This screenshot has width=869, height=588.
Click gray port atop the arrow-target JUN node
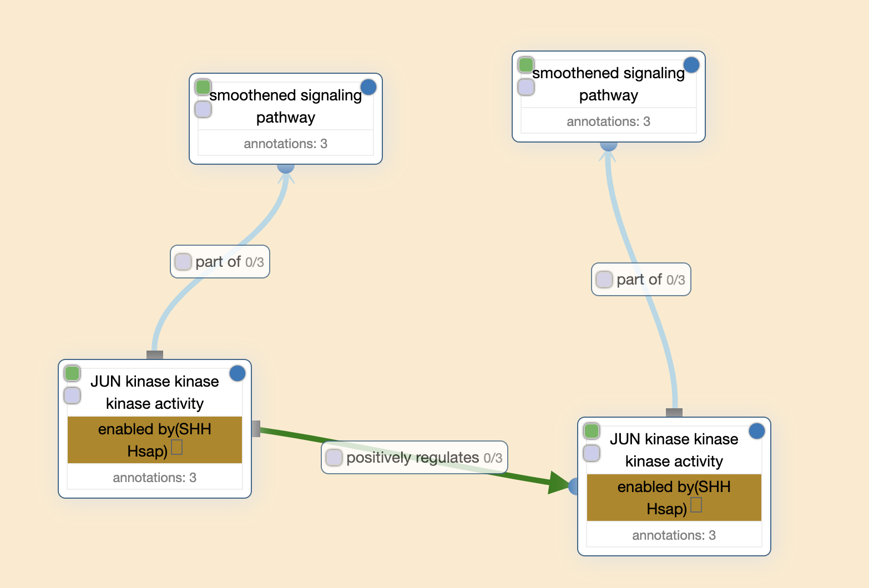tap(674, 413)
